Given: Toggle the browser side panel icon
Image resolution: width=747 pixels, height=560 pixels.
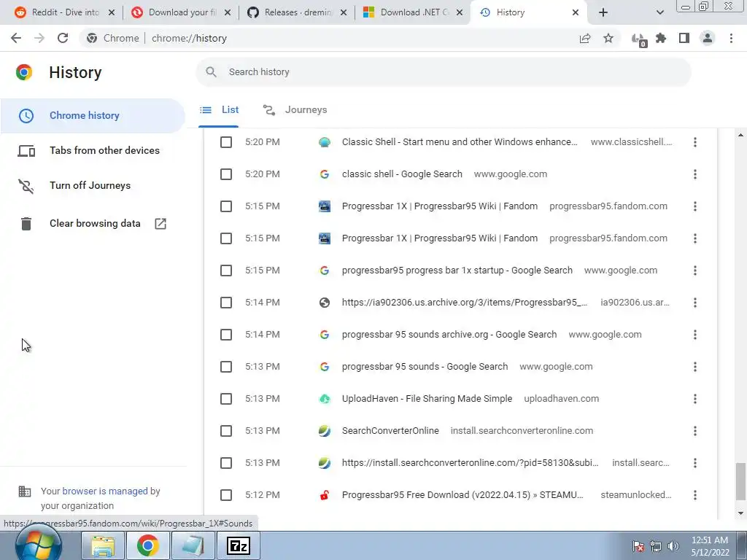Looking at the screenshot, I should 684,38.
